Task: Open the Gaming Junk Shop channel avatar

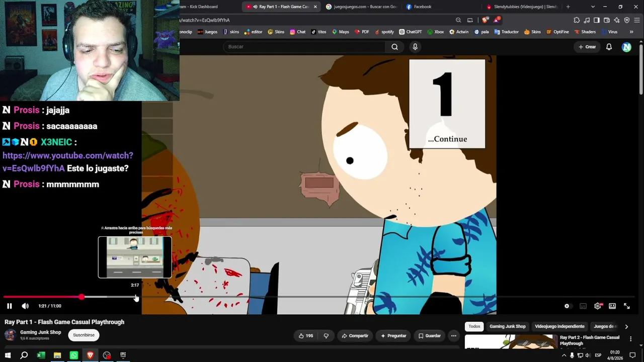Action: point(10,335)
